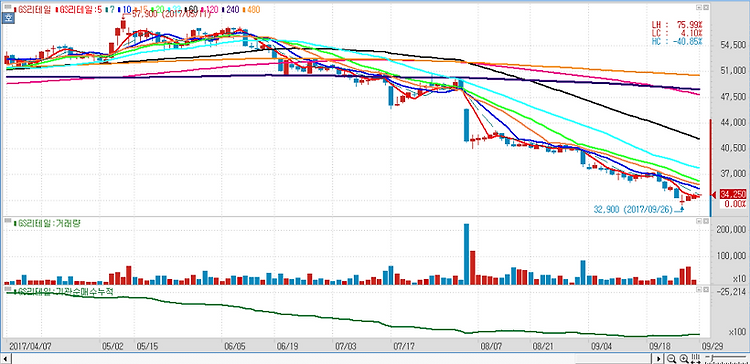The width and height of the screenshot is (750, 364).
Task: Click the blue 호 button at top-left
Action: (7, 18)
